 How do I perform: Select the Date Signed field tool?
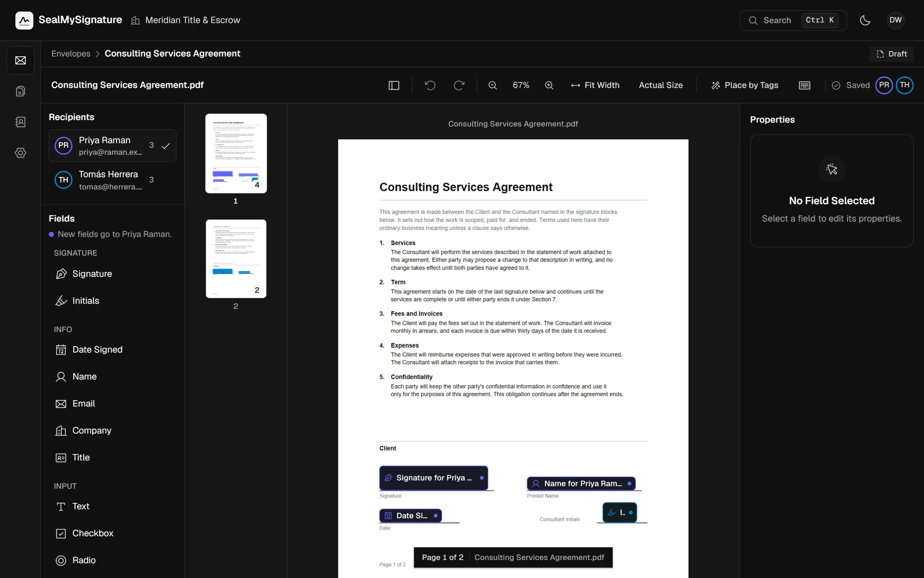click(112, 349)
